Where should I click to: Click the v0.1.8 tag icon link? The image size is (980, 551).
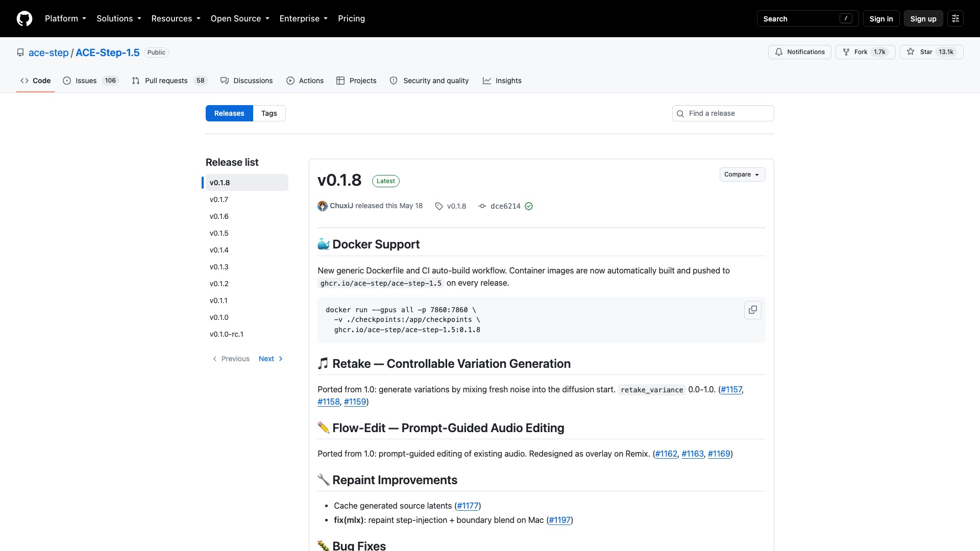pyautogui.click(x=451, y=206)
